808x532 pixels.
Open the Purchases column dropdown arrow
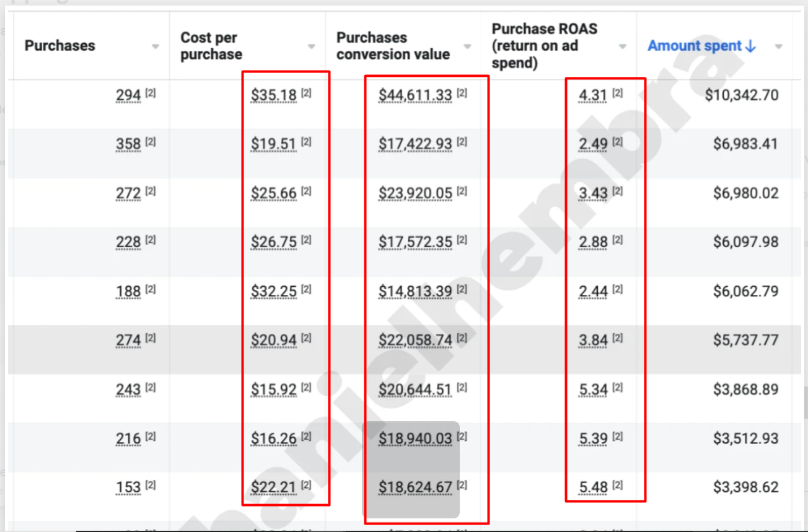pyautogui.click(x=155, y=46)
